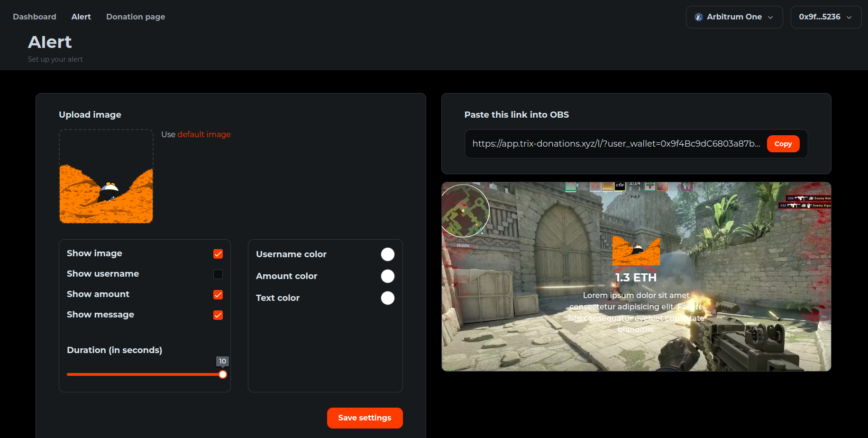Screen dimensions: 868x438
Task: Click the Arbitrum network logo icon
Action: click(x=699, y=17)
